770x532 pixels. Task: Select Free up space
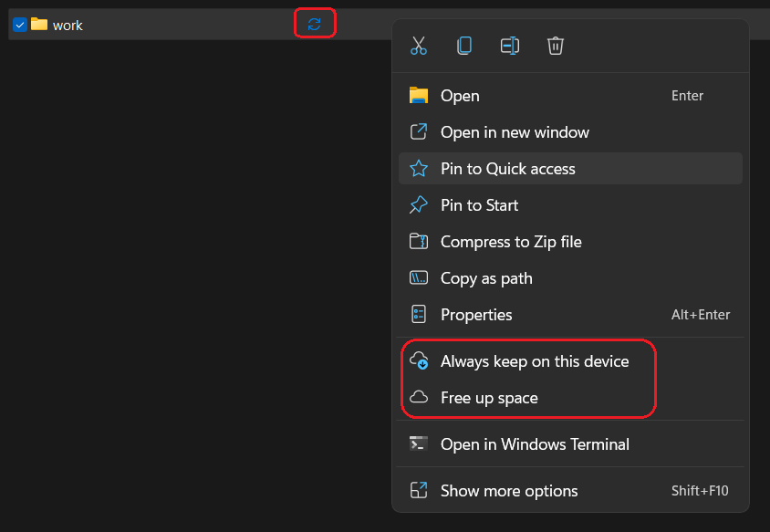[490, 398]
